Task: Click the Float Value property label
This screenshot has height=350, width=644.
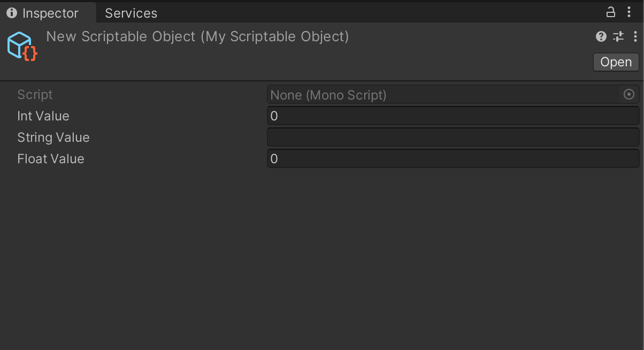Action: pyautogui.click(x=51, y=159)
